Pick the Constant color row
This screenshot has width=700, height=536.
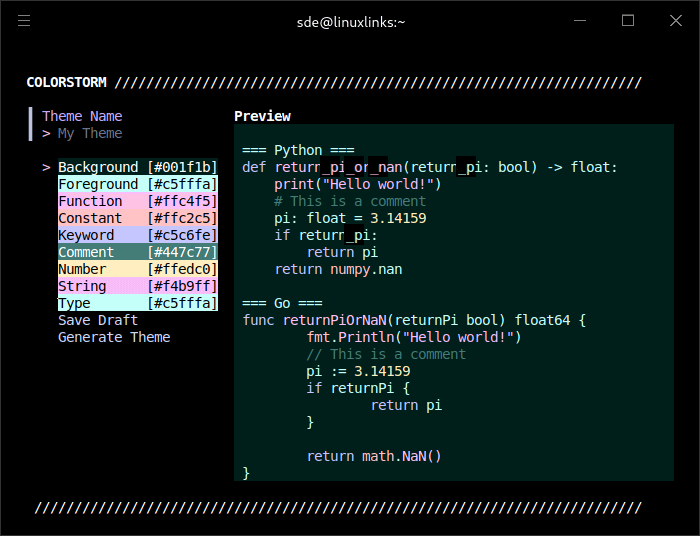137,218
